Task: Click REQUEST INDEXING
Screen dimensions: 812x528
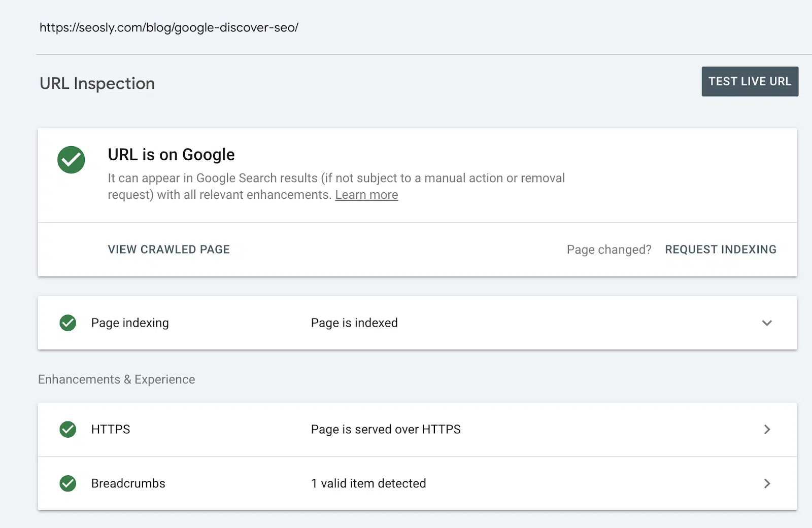Action: (721, 249)
